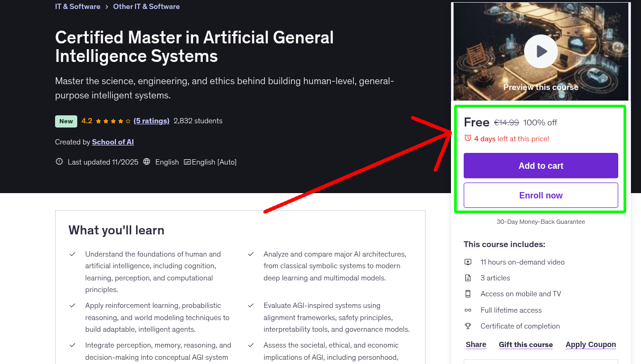Click the alarm clock icon next to price timer

(467, 137)
